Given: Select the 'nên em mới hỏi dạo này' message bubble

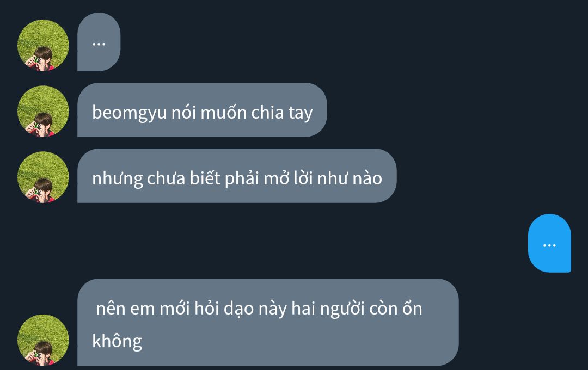Looking at the screenshot, I should 268,322.
